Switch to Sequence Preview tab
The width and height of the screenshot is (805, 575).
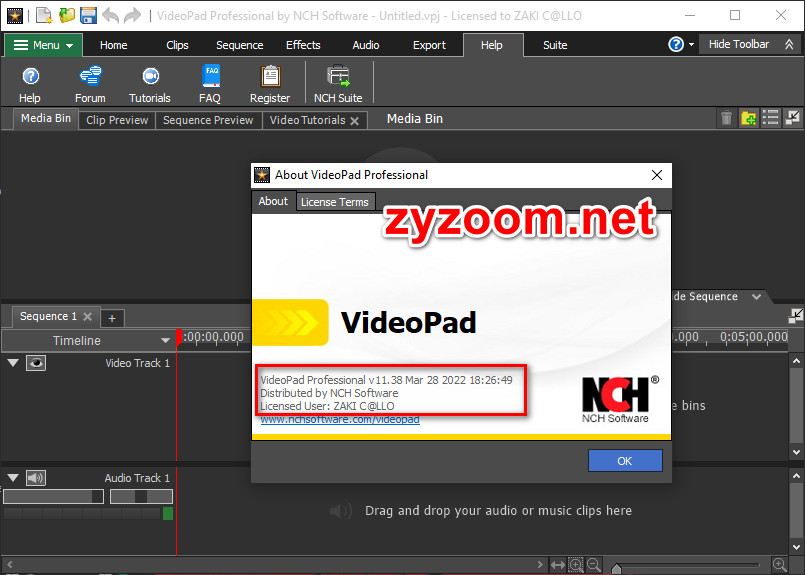208,120
